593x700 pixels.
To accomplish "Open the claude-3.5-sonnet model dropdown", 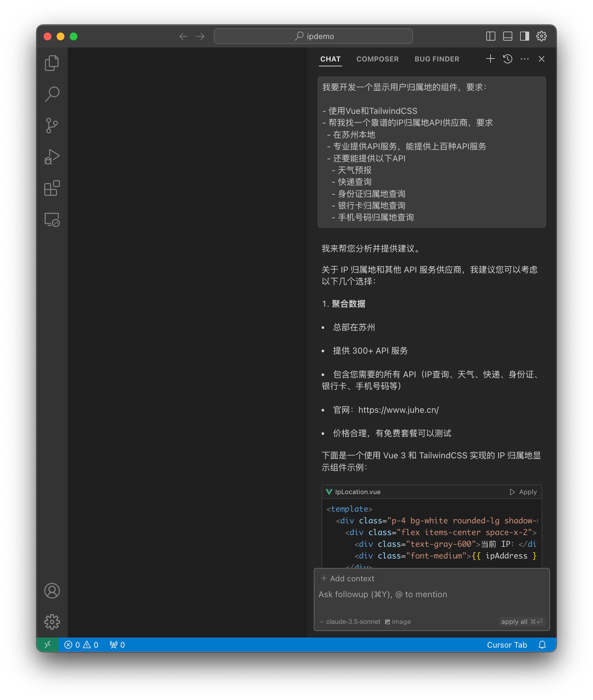I will (x=350, y=622).
